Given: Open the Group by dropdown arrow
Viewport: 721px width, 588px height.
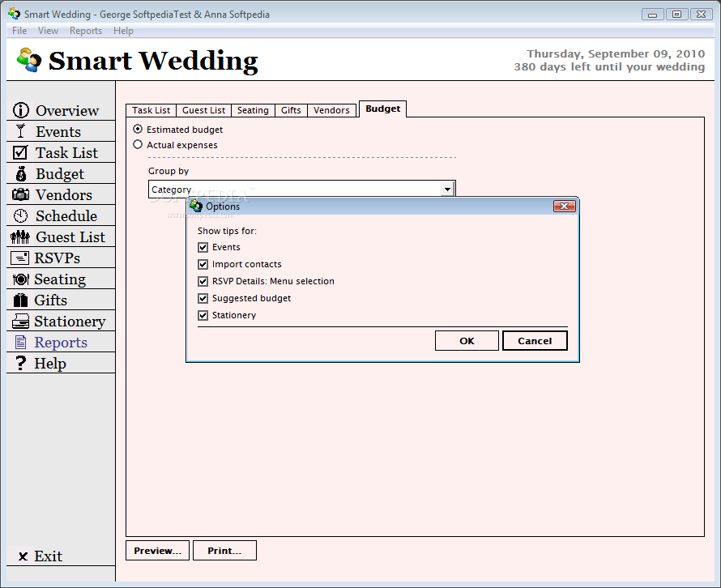Looking at the screenshot, I should pyautogui.click(x=447, y=189).
